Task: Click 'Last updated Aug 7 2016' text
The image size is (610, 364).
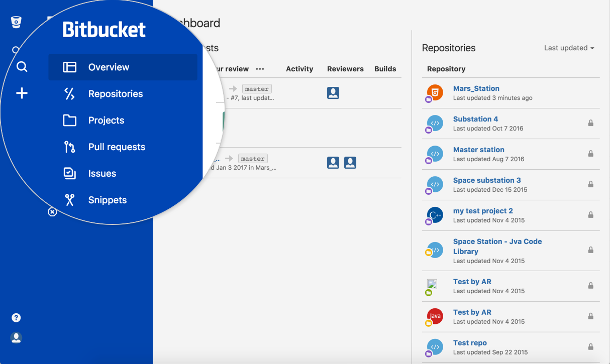Action: [488, 159]
